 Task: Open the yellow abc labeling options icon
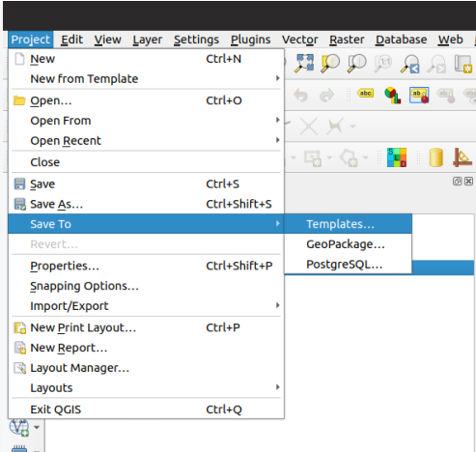coord(365,94)
